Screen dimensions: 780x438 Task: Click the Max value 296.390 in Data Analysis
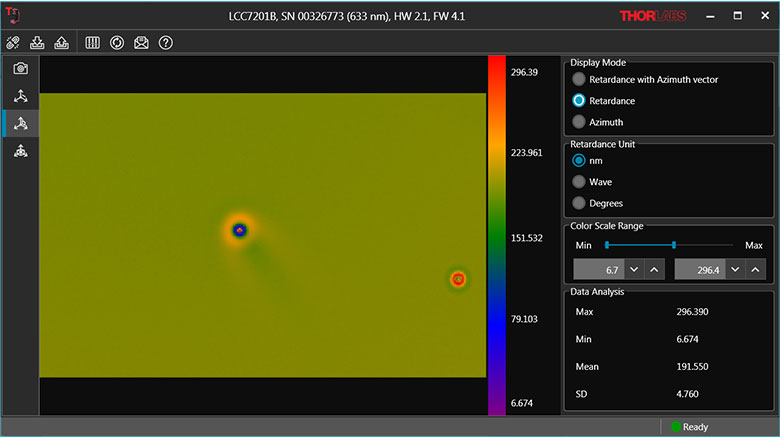[692, 312]
